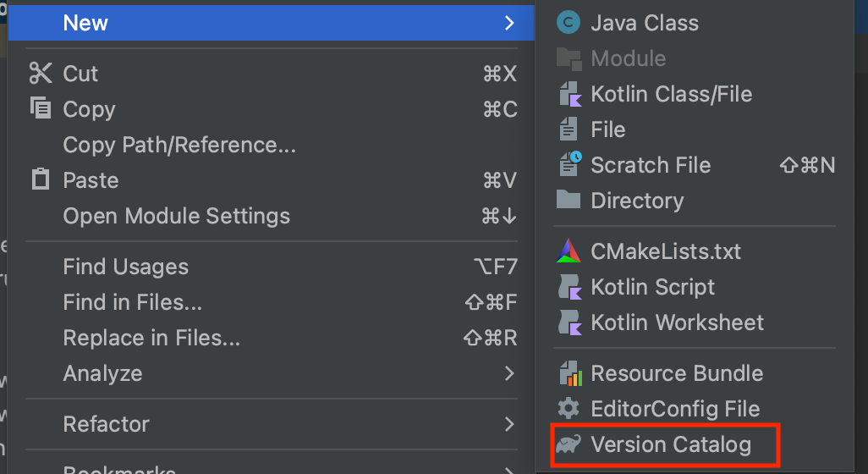868x474 pixels.
Task: Click the Version Catalog elephant icon
Action: click(x=569, y=444)
